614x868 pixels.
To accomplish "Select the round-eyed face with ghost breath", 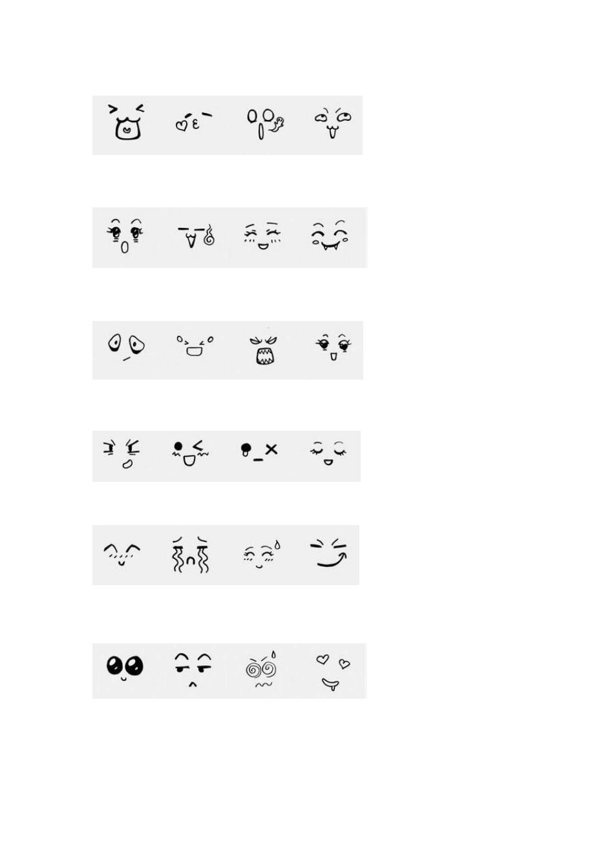I will tap(265, 123).
